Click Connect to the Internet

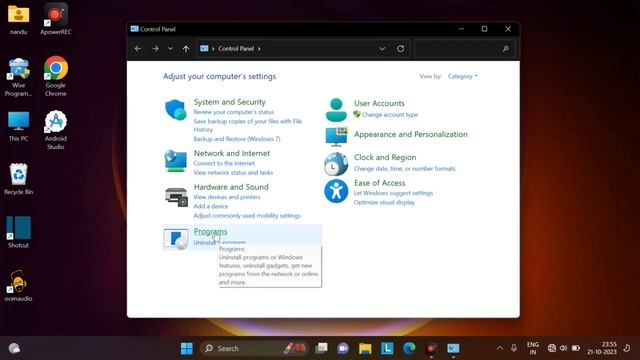(x=224, y=163)
